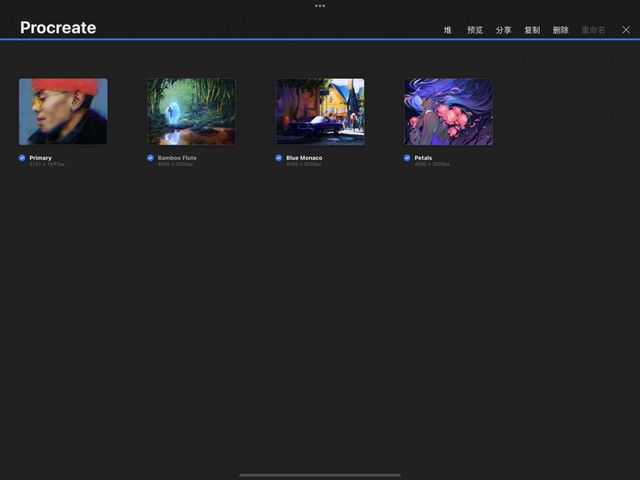This screenshot has width=640, height=480.
Task: Tap the three-dot multitasking icon at top
Action: click(320, 6)
